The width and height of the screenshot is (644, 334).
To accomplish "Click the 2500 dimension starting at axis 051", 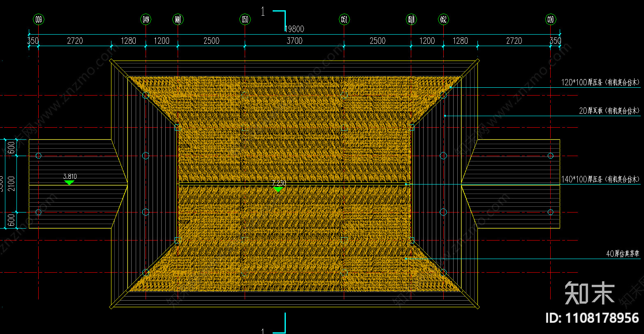I will (378, 41).
